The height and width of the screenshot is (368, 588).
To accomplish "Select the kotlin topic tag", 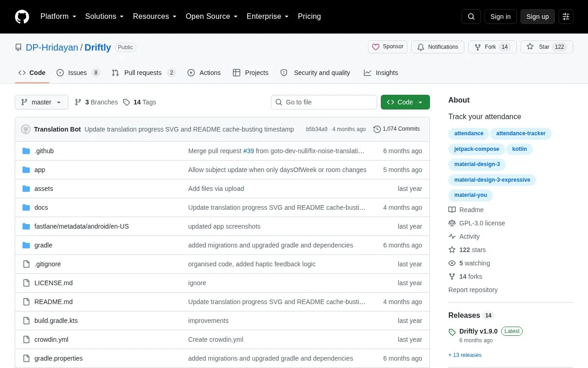I will [520, 149].
